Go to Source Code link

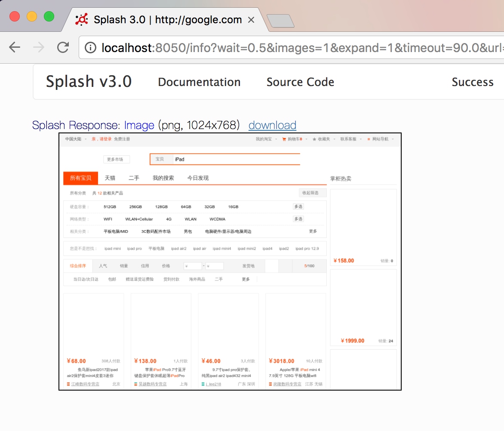300,82
